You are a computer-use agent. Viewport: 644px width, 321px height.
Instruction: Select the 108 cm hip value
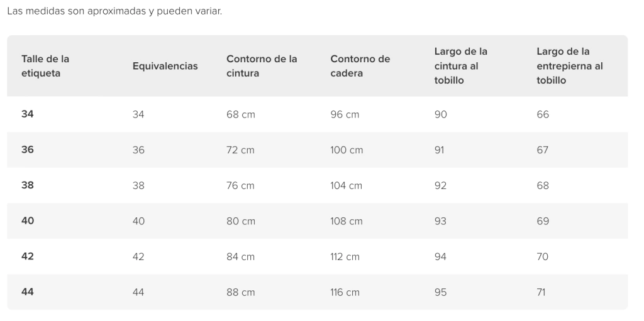[x=347, y=221]
